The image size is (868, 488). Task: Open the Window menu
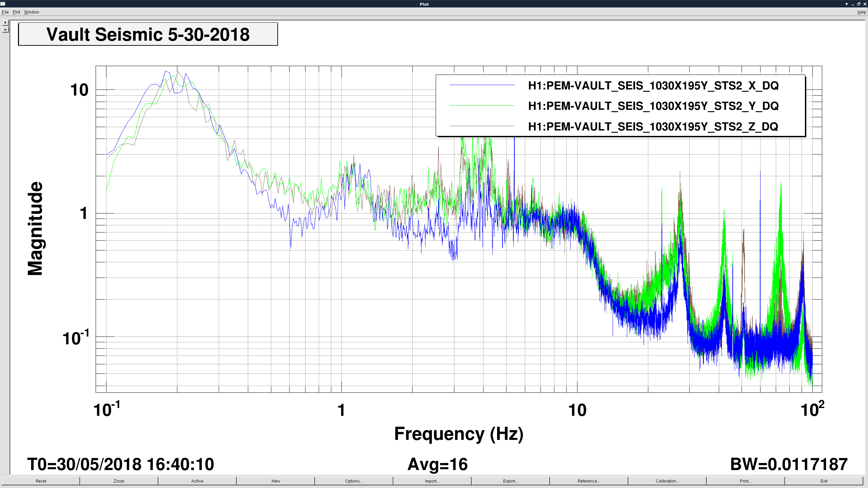point(32,12)
